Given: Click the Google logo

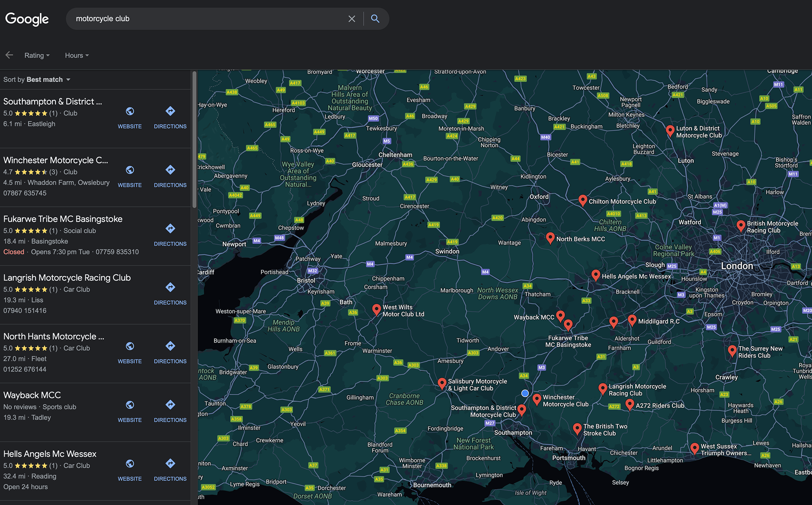Looking at the screenshot, I should 27,19.
